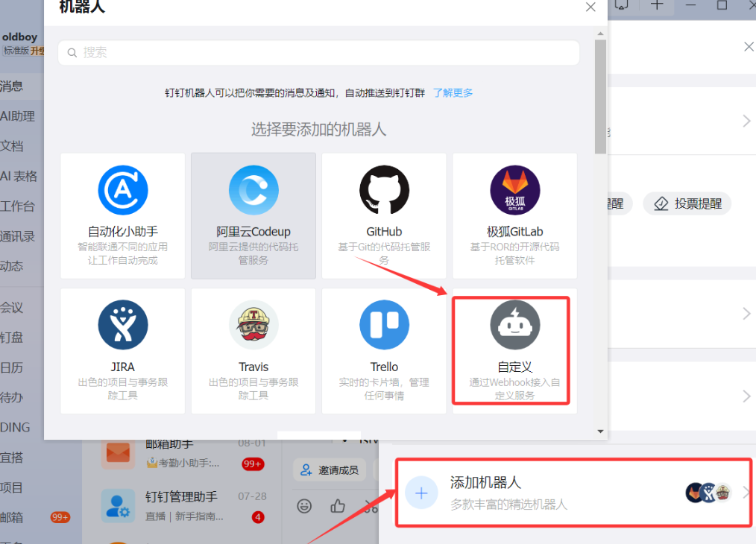This screenshot has width=756, height=544.
Task: Open AI 表格 in the sidebar
Action: pos(19,177)
